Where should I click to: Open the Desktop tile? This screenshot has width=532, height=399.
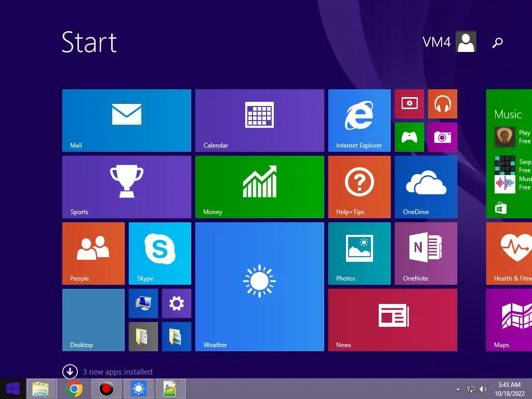click(x=94, y=320)
